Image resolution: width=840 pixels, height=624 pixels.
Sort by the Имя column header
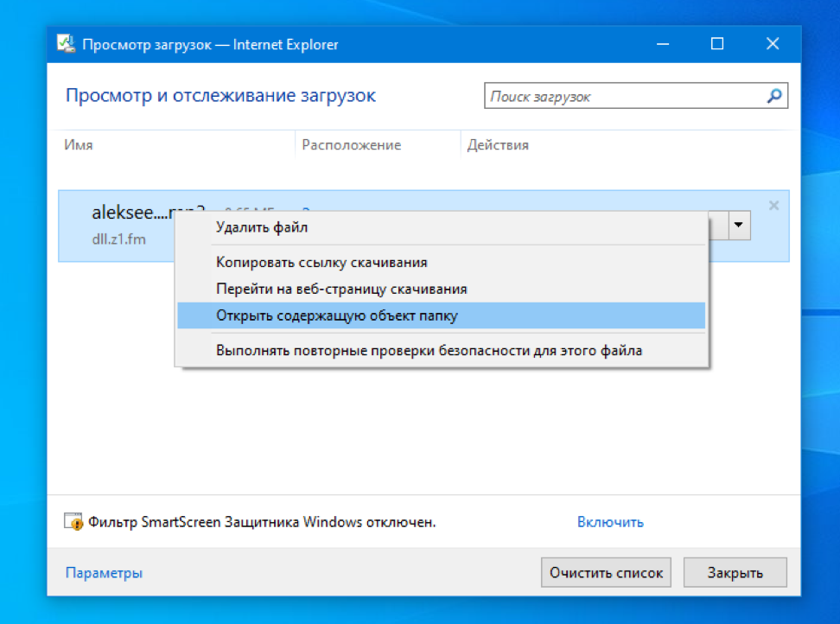(79, 145)
